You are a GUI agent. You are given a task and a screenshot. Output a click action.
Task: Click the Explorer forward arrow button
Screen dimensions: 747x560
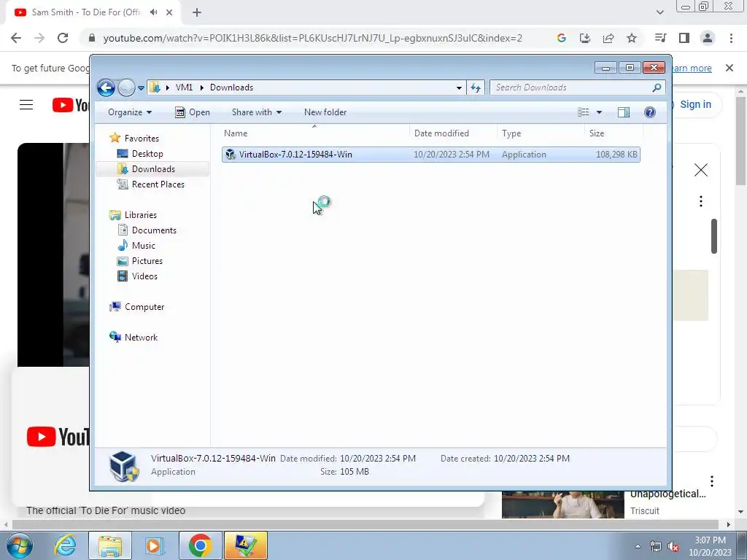(126, 87)
